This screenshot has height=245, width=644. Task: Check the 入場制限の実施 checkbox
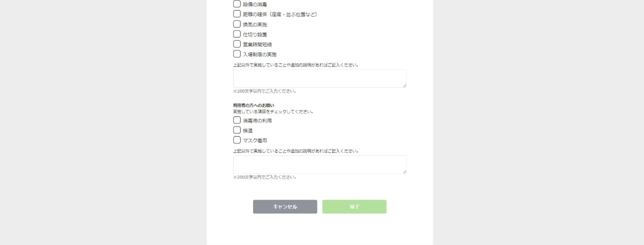pyautogui.click(x=237, y=54)
